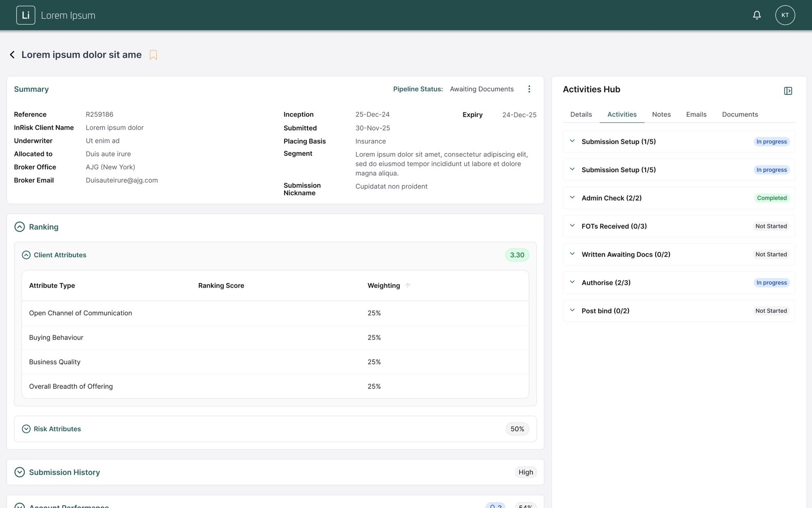
Task: Select Overall Breadth of Offering row
Action: click(275, 386)
